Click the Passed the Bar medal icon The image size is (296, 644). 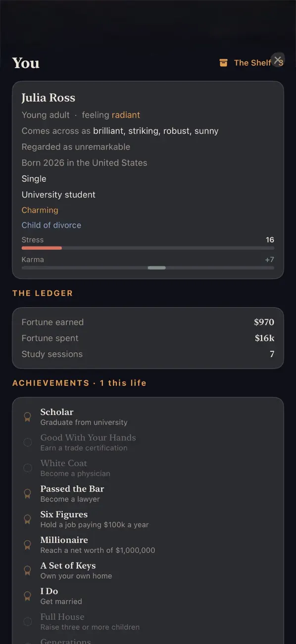(28, 494)
